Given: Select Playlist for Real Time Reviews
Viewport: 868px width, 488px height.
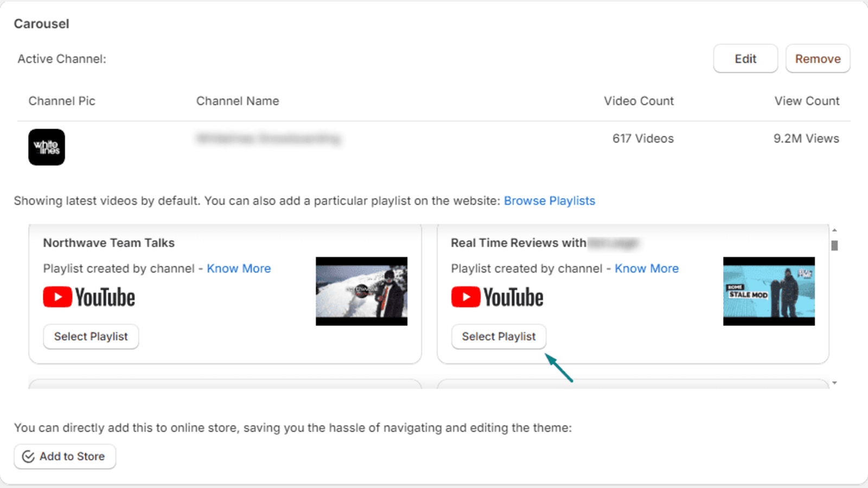Looking at the screenshot, I should (499, 336).
